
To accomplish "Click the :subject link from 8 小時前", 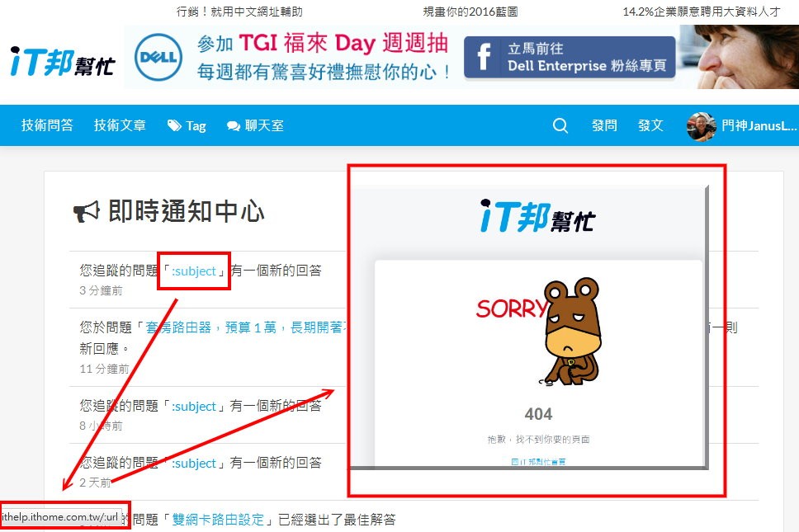I will [x=194, y=407].
